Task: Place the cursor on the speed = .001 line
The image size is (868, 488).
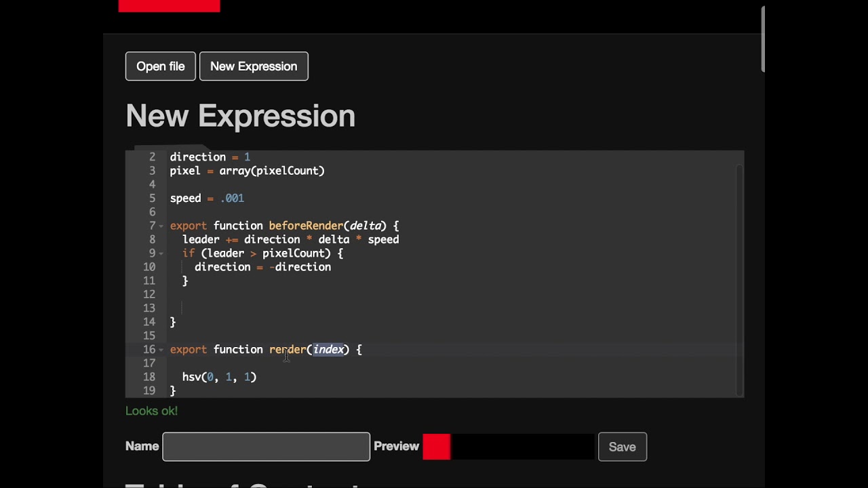Action: pos(207,199)
